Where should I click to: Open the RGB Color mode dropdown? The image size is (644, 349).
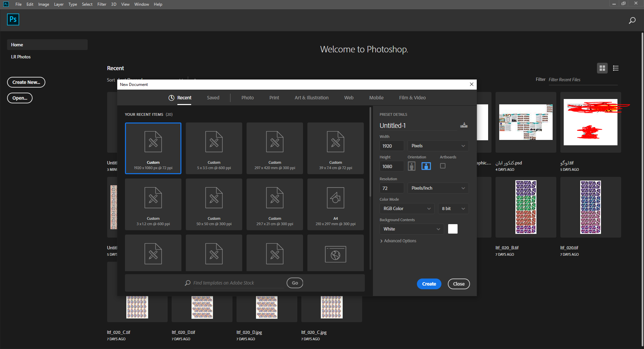[407, 208]
